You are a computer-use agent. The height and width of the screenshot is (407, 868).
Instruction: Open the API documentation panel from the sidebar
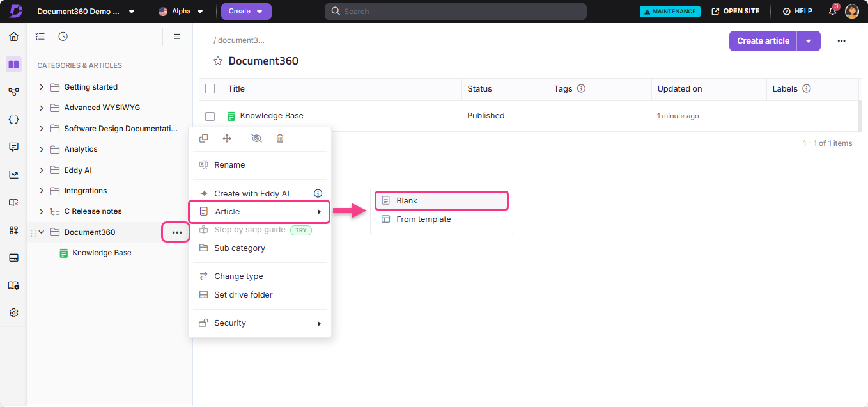tap(13, 119)
